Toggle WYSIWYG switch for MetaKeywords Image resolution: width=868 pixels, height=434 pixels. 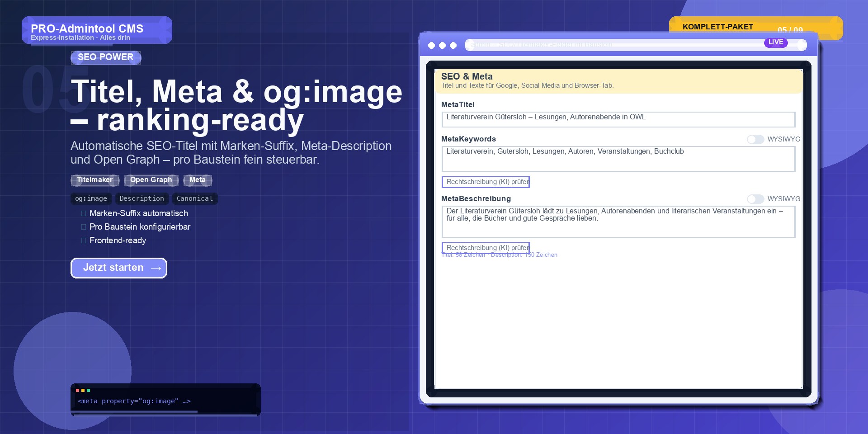tap(755, 139)
